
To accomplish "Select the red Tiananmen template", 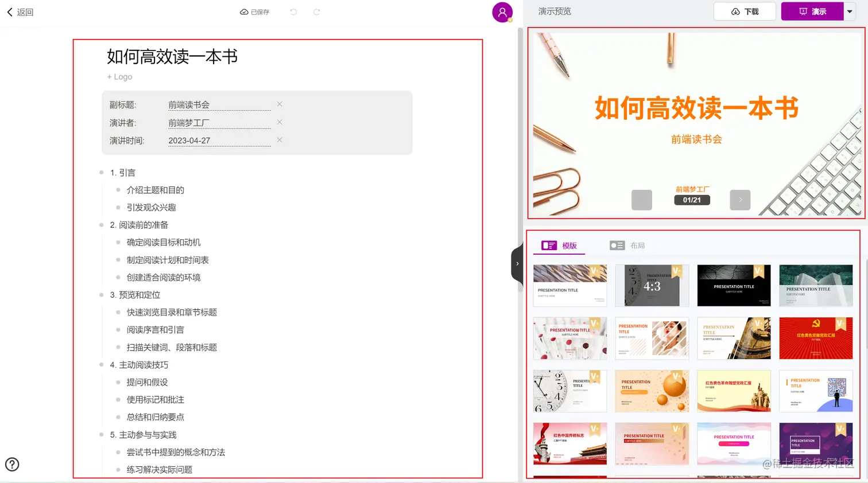I will (x=570, y=444).
